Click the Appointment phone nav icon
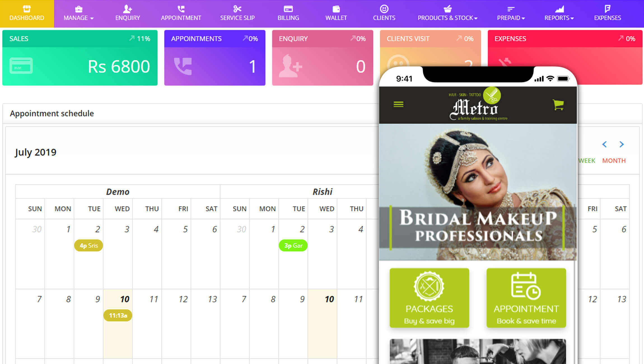The height and width of the screenshot is (364, 644). [x=181, y=9]
